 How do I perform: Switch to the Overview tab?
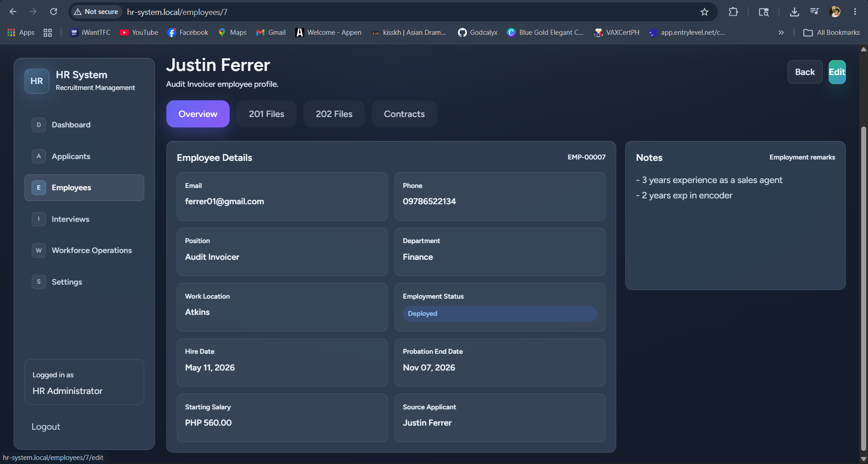tap(198, 114)
